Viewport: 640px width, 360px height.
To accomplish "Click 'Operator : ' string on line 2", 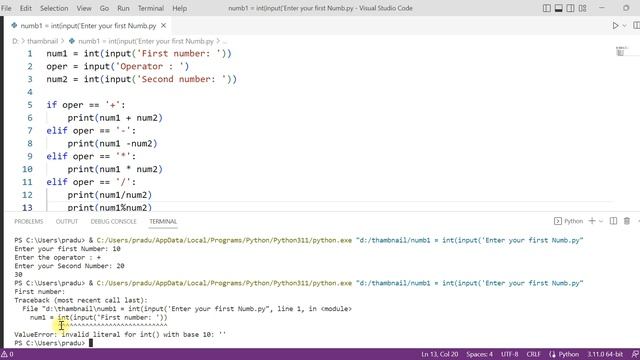I will (x=150, y=66).
